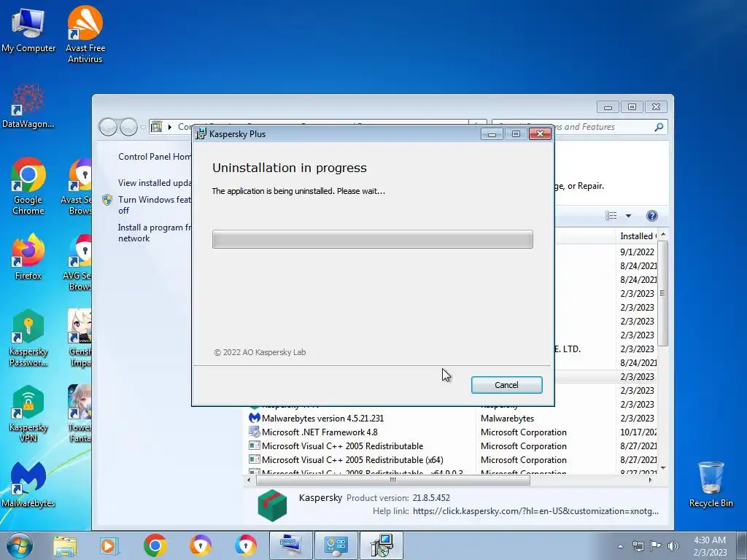
Task: Open Kaspersky Password Manager desktop shortcut
Action: tap(28, 337)
